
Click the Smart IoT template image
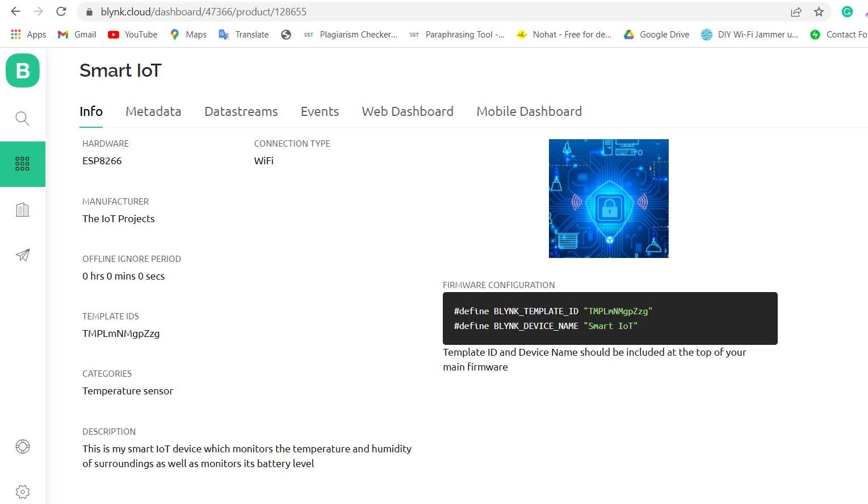[x=609, y=198]
